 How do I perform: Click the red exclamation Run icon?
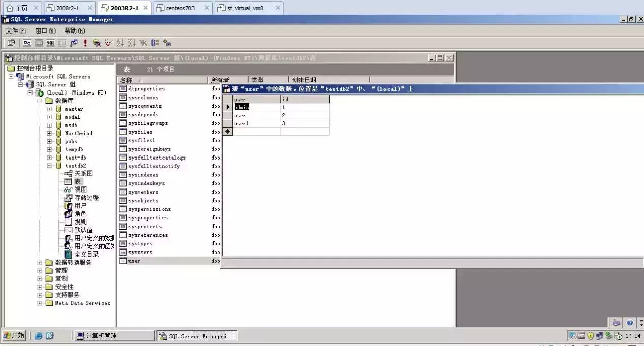85,43
